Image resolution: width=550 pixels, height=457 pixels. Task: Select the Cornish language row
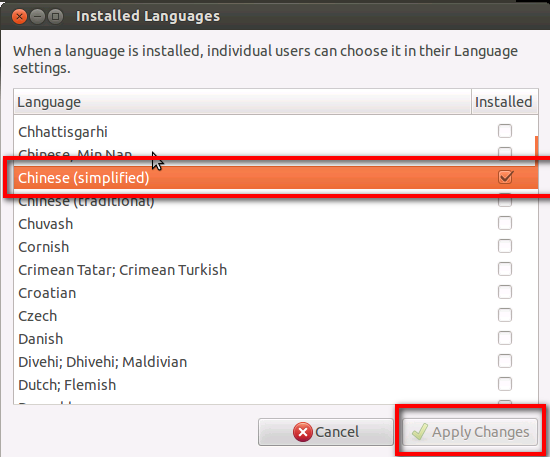click(276, 247)
